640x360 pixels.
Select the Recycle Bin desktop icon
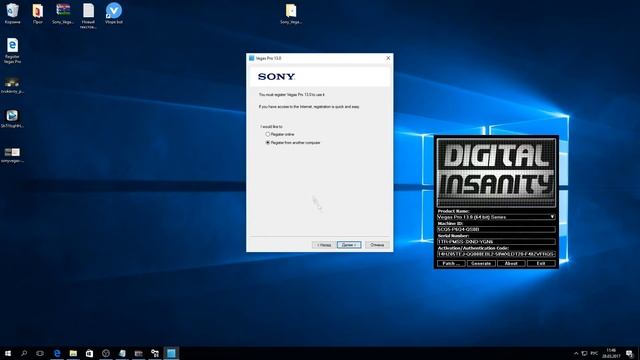[x=13, y=13]
